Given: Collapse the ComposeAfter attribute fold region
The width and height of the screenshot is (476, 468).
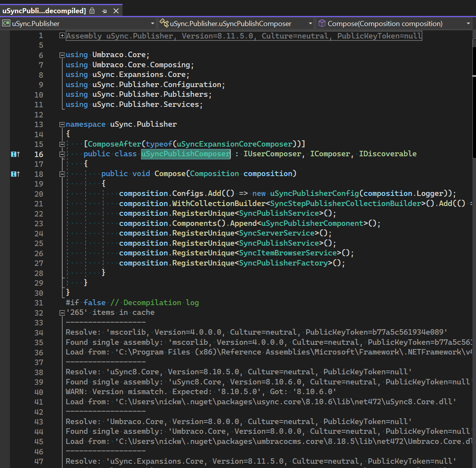Looking at the screenshot, I should click(x=61, y=144).
